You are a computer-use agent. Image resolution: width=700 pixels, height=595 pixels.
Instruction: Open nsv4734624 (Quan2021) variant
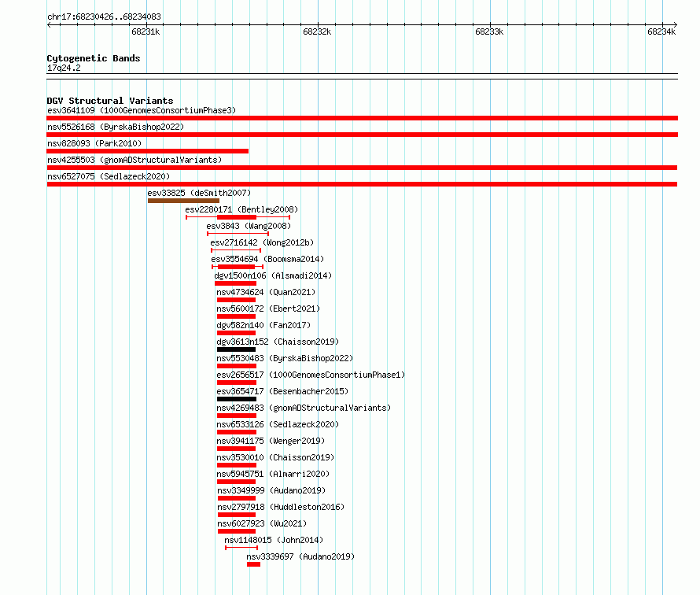tap(266, 292)
